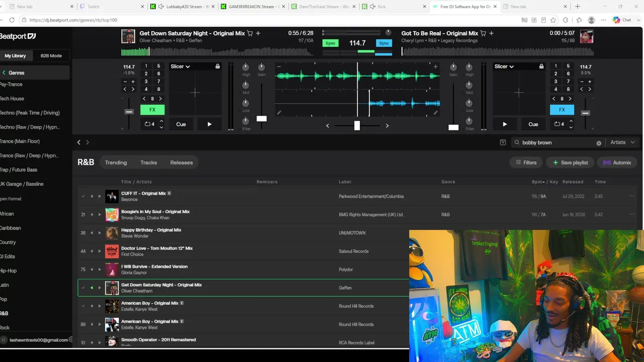Open the Artists search filter dropdown
The width and height of the screenshot is (644, 362).
[623, 142]
